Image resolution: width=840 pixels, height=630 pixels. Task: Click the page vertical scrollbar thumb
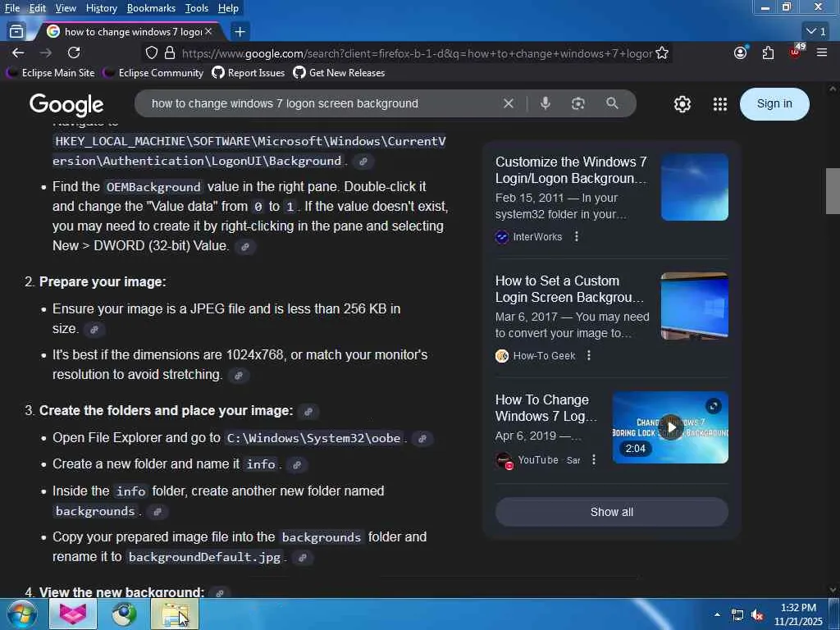(x=833, y=190)
